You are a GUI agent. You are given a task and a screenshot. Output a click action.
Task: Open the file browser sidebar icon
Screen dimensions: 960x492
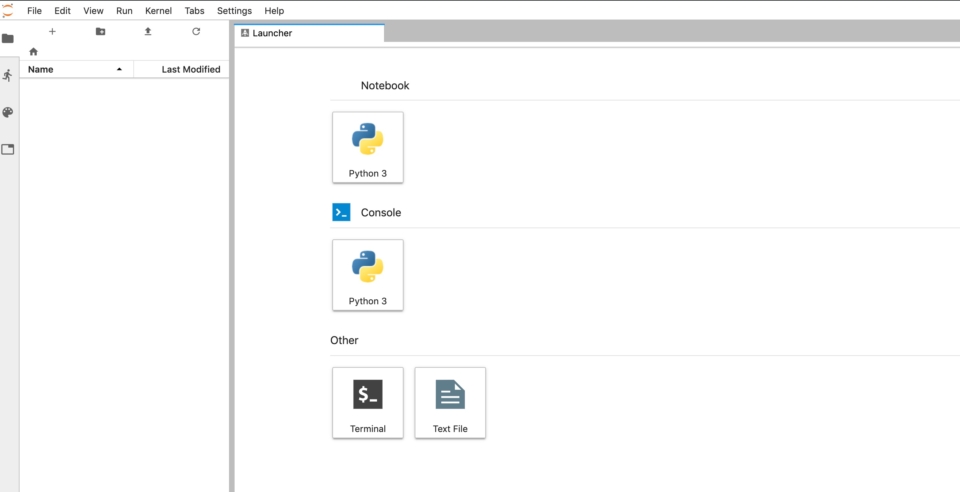pyautogui.click(x=8, y=38)
